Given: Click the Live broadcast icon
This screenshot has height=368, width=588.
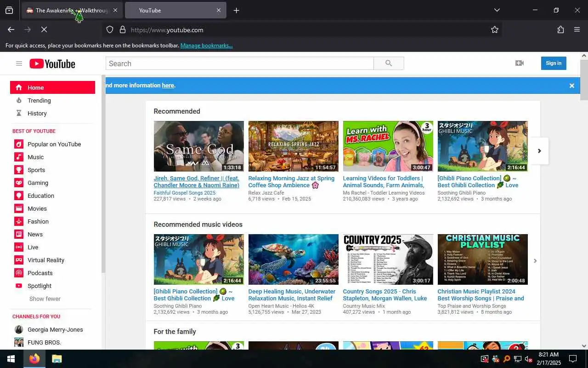Looking at the screenshot, I should click(19, 247).
